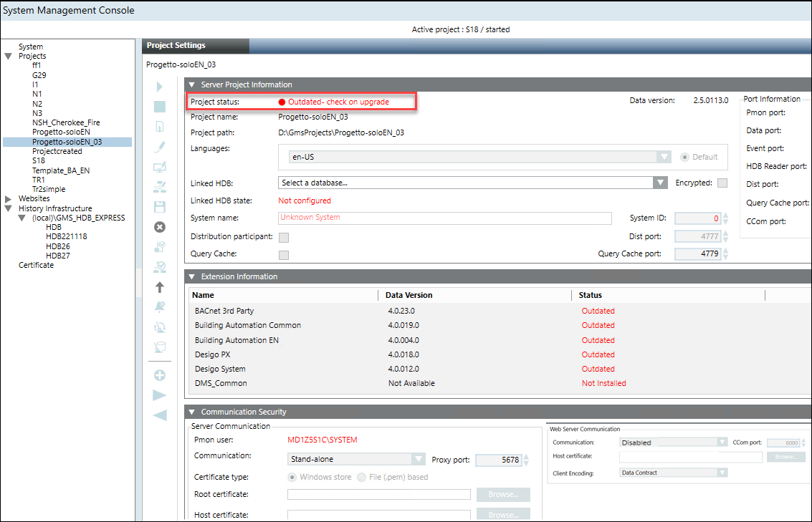The height and width of the screenshot is (522, 812).
Task: Click the System name input field
Action: 444,218
